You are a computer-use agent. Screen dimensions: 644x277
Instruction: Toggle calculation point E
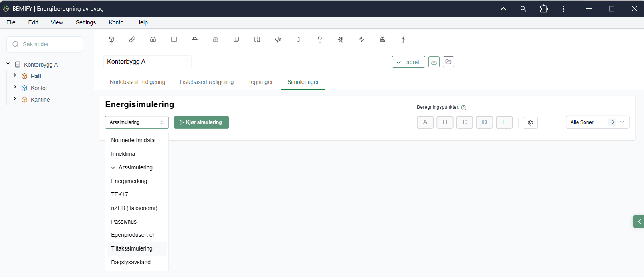504,122
